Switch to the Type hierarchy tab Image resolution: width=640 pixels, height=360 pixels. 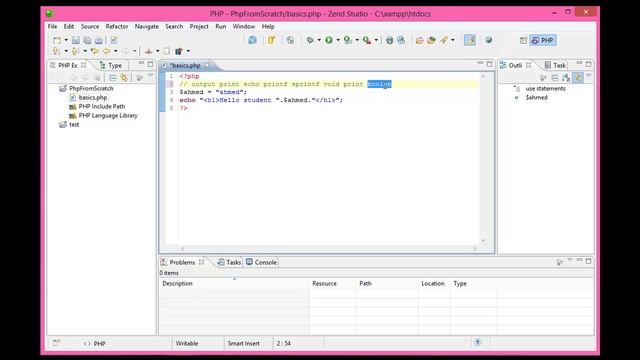click(x=111, y=65)
